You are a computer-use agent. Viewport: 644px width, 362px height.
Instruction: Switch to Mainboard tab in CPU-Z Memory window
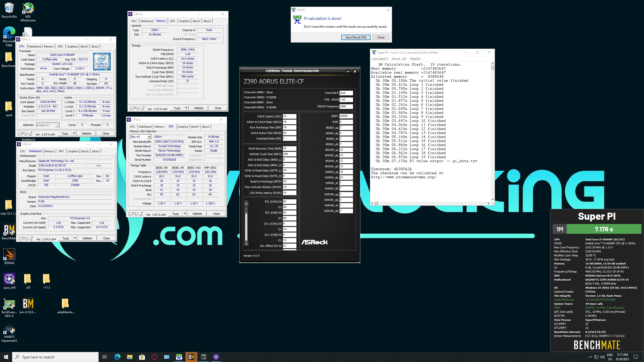[x=147, y=21]
